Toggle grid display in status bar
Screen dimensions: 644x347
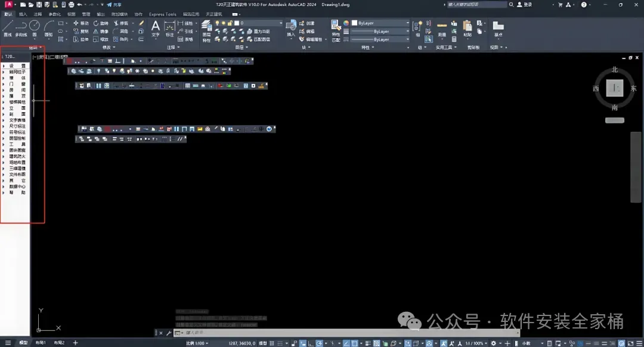point(271,343)
